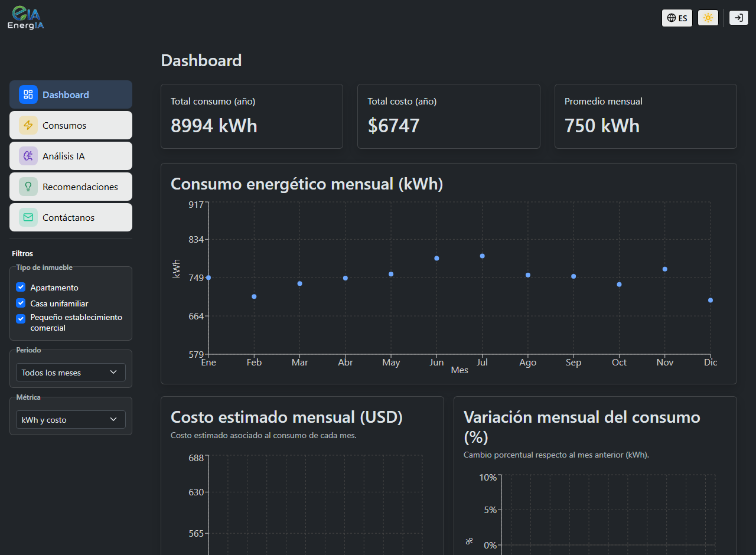
Task: Open the Recomendaciones menu item
Action: tap(71, 187)
